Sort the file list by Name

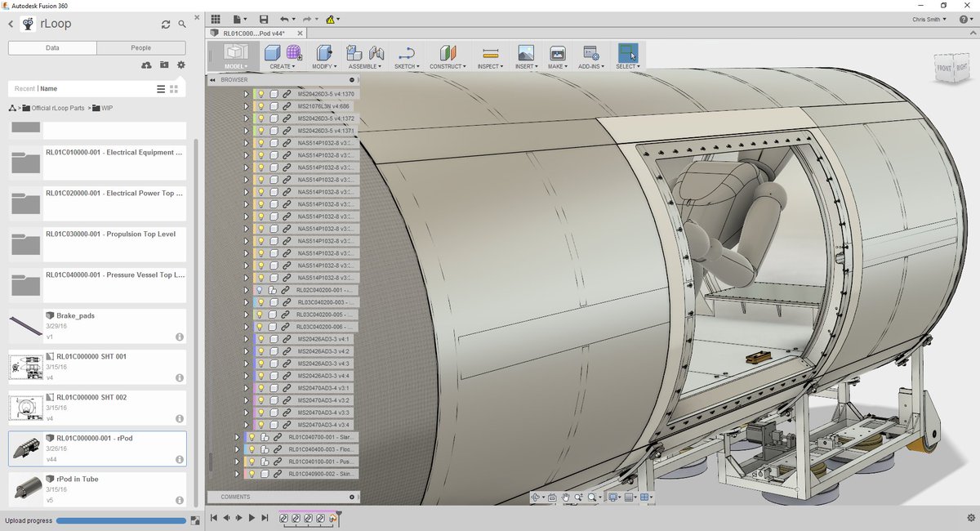[x=49, y=88]
